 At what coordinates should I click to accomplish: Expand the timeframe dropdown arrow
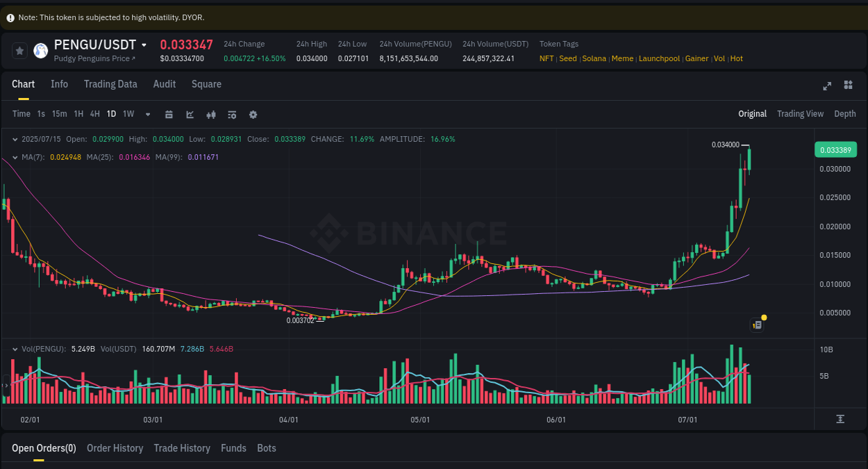(147, 114)
